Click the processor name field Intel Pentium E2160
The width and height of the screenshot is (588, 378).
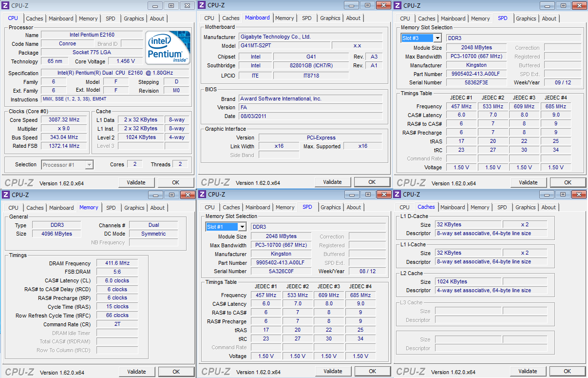(92, 35)
